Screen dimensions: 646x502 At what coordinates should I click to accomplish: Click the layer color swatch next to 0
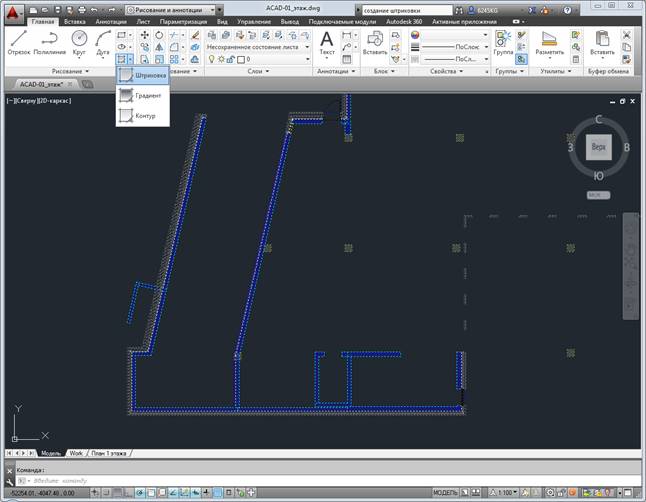pyautogui.click(x=241, y=59)
